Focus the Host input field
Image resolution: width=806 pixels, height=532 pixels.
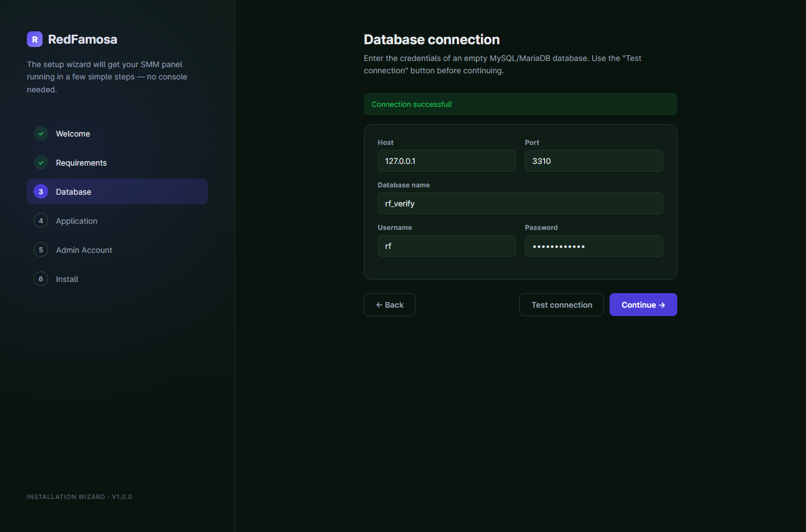pos(447,161)
